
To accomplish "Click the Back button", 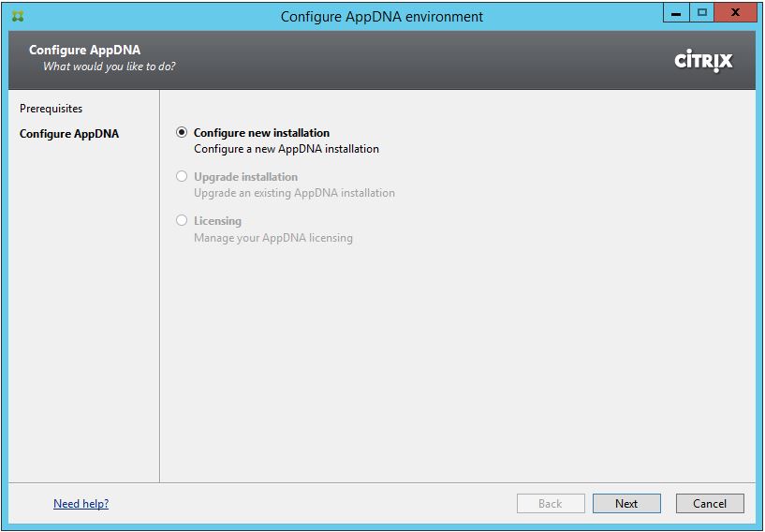I will 551,504.
